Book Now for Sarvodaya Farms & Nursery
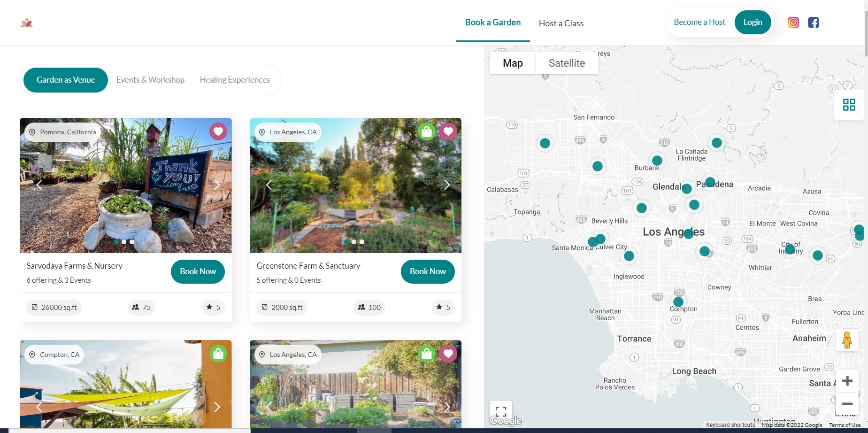The width and height of the screenshot is (868, 433). [x=198, y=271]
